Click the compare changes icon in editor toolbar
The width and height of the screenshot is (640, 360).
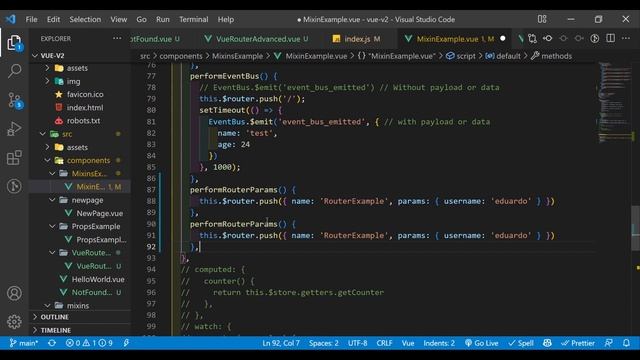point(532,39)
